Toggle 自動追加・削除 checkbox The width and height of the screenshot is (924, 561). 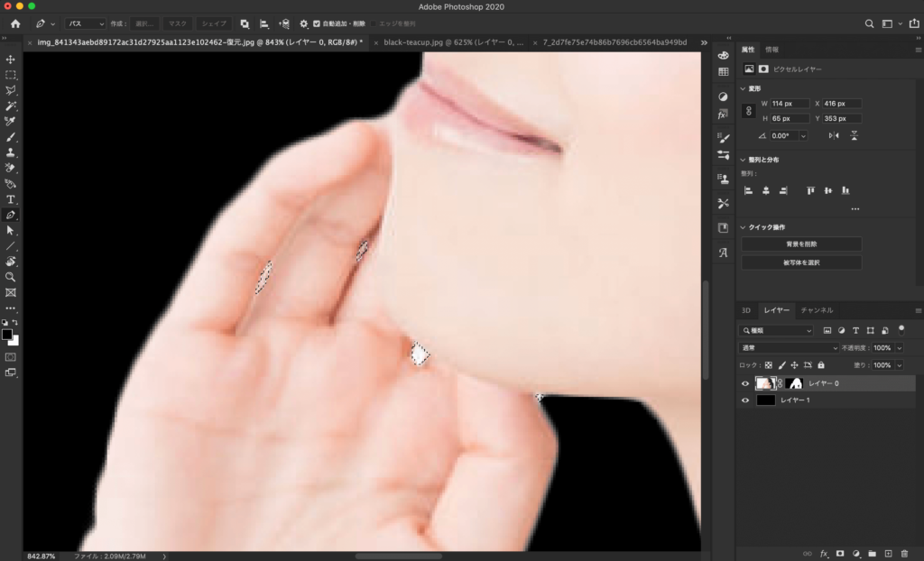coord(317,23)
